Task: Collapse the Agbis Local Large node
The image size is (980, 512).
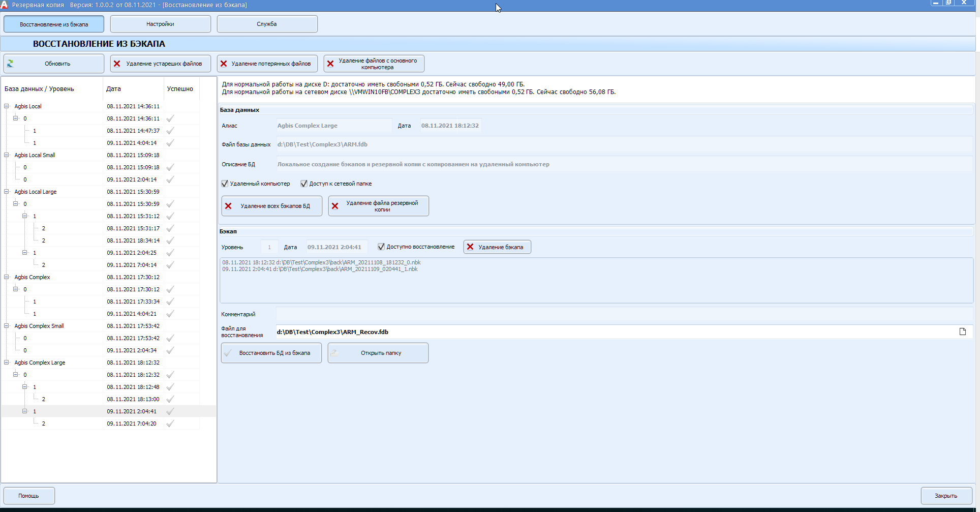Action: click(7, 192)
